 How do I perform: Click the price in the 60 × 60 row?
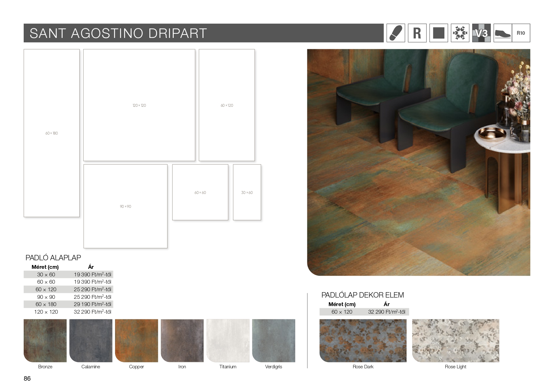tap(93, 282)
